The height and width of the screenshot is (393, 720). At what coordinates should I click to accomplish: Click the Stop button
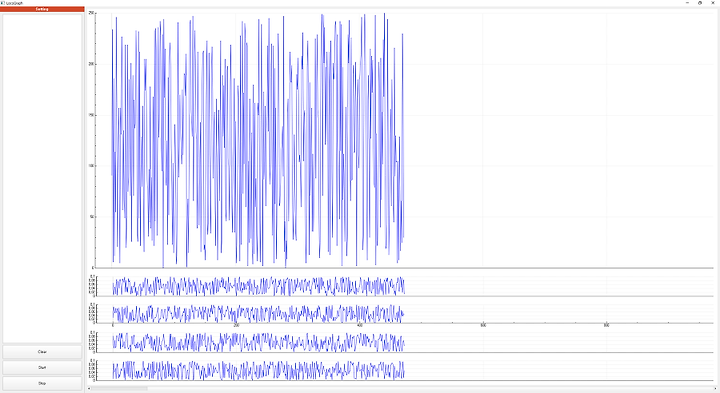42,383
